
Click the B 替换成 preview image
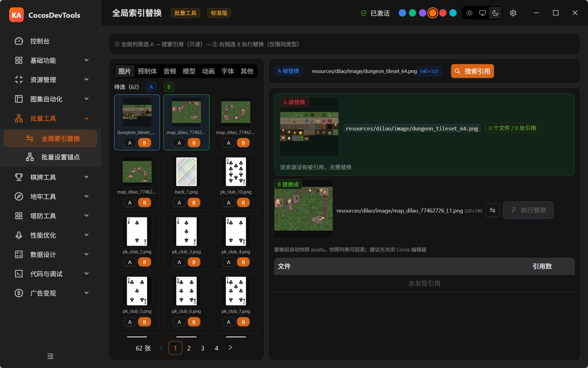(x=303, y=209)
